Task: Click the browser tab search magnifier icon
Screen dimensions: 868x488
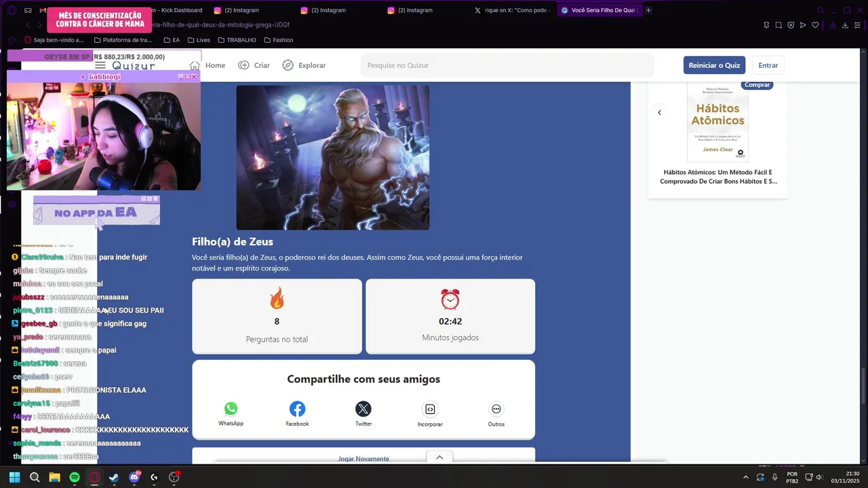Action: pyautogui.click(x=821, y=10)
